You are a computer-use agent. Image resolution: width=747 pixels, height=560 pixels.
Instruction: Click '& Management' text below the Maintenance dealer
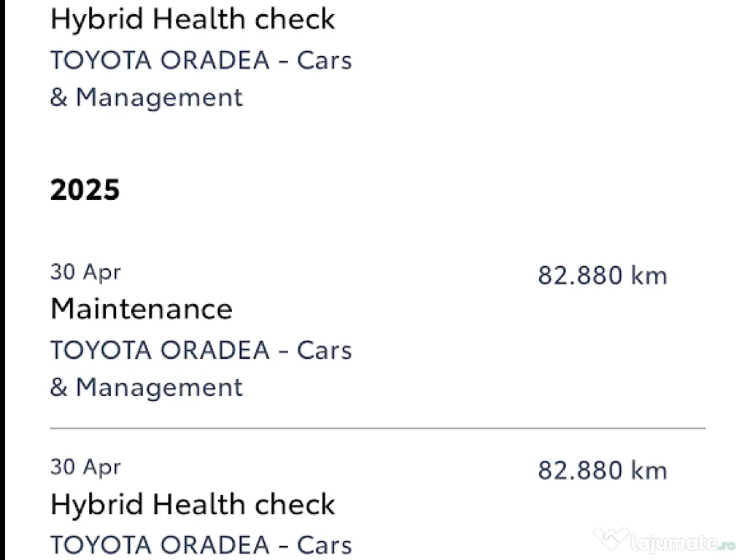(x=146, y=387)
